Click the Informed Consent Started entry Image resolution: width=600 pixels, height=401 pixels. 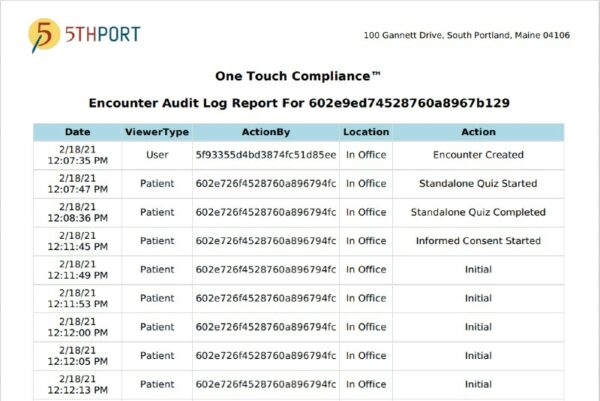tap(478, 241)
